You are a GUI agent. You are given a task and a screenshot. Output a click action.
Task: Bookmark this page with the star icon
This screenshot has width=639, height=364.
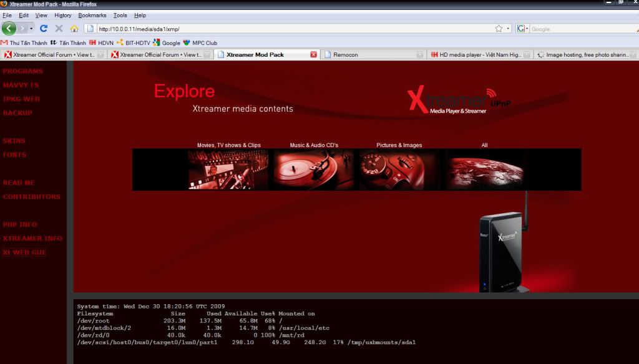click(499, 29)
